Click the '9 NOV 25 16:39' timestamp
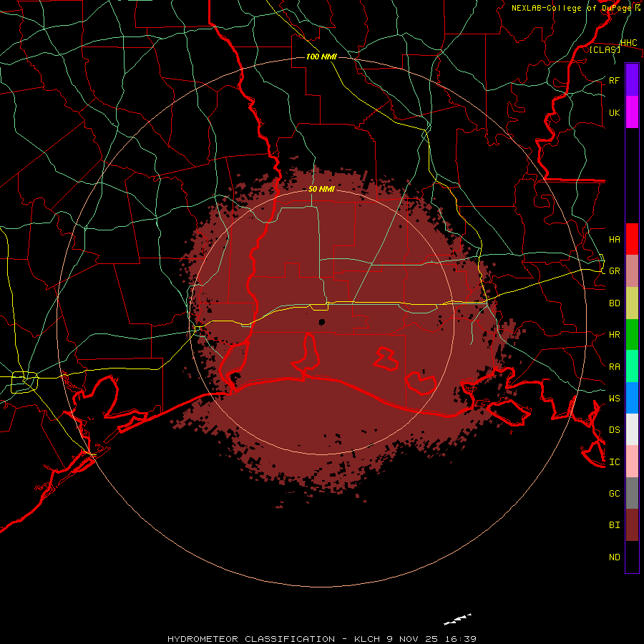This screenshot has width=644, height=644. [x=431, y=639]
